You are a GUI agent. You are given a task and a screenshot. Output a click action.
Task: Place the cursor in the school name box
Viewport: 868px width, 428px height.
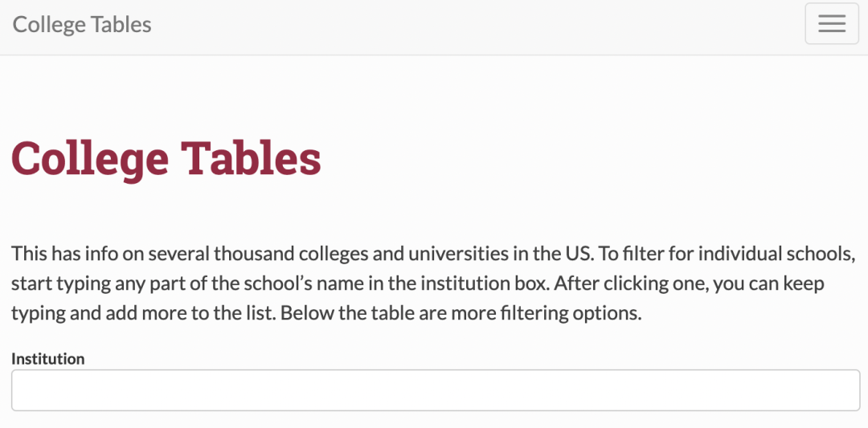coord(435,390)
